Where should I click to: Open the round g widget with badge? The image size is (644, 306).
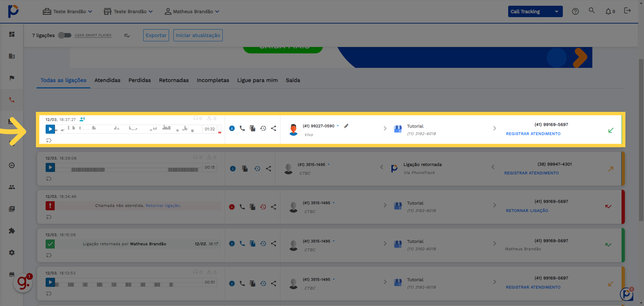click(x=23, y=283)
